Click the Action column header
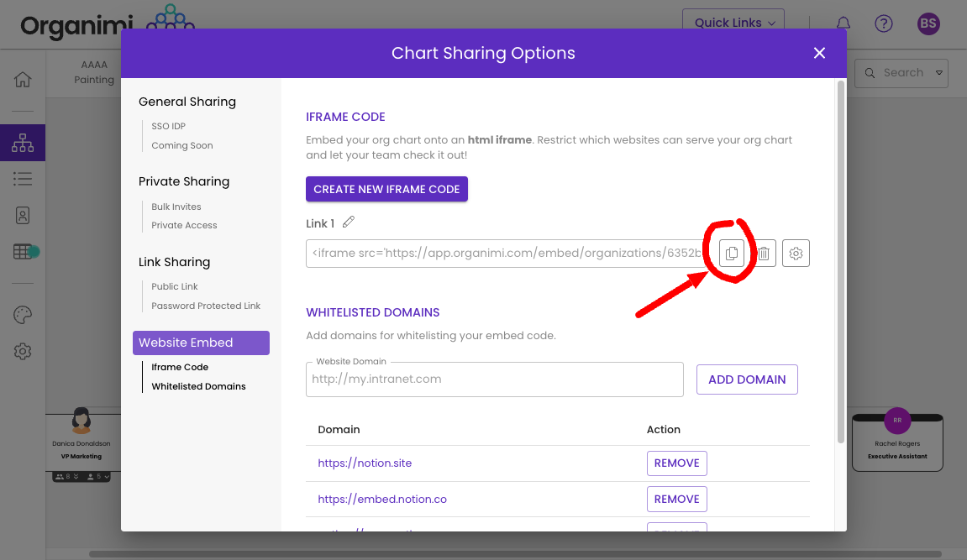Screen dimensions: 967x560 (664, 429)
